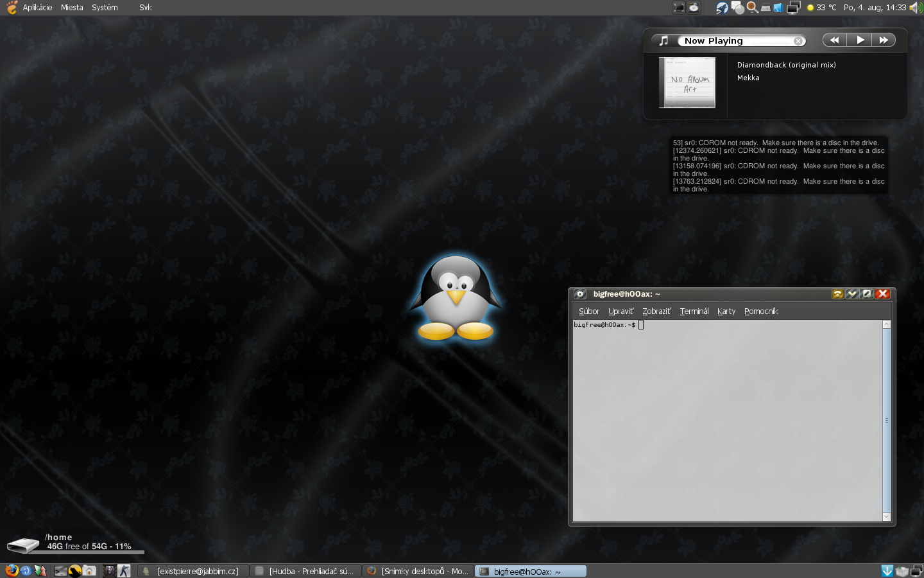
Task: Switch to Snímky desktopů Mozilla taskbar window
Action: point(418,571)
